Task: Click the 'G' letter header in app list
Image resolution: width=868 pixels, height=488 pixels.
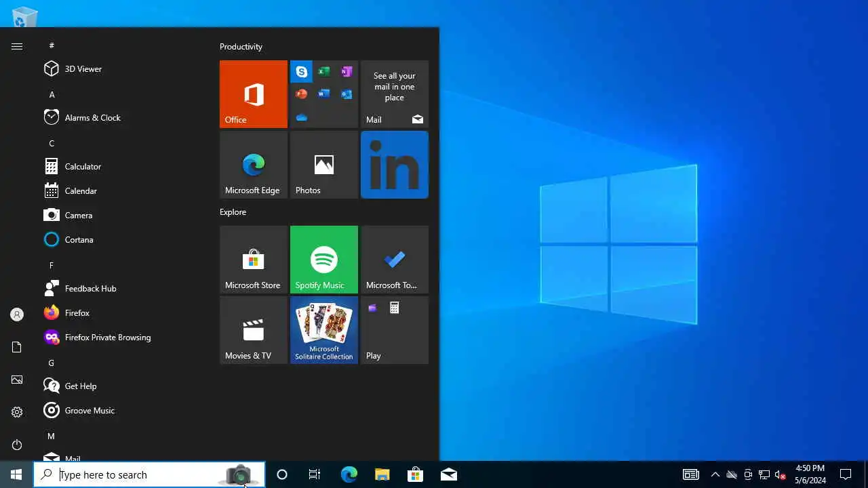Action: pyautogui.click(x=51, y=363)
